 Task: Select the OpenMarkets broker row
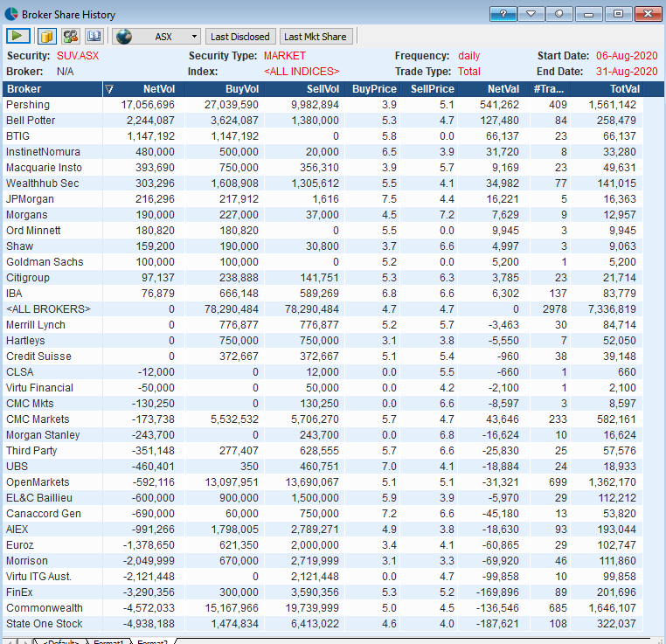[323, 481]
